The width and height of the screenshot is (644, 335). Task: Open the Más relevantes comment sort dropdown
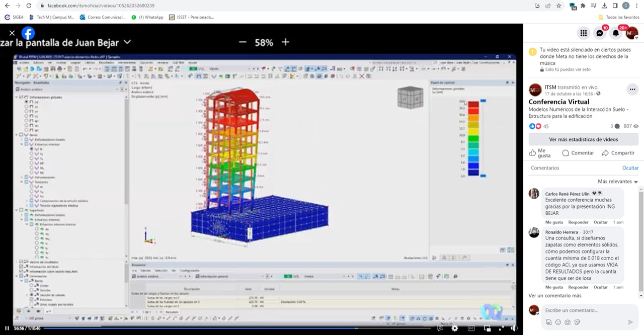[618, 182]
